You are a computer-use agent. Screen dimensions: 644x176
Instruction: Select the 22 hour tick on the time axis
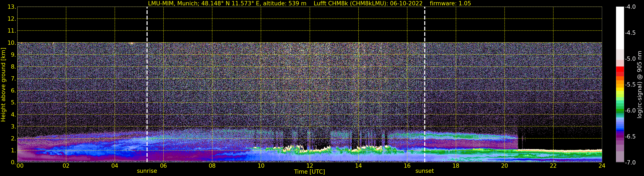[x=553, y=166]
